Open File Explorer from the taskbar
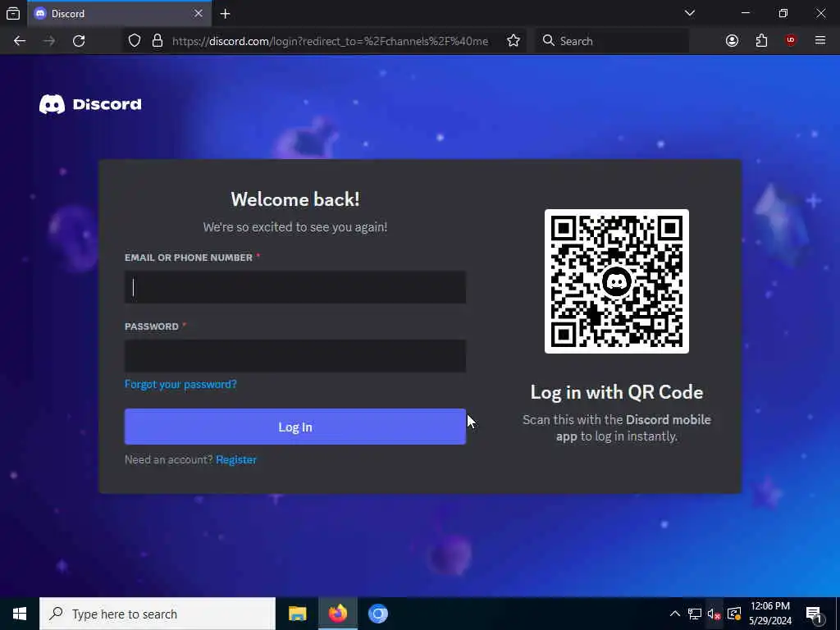Screen dimensions: 840x630 coord(297,614)
